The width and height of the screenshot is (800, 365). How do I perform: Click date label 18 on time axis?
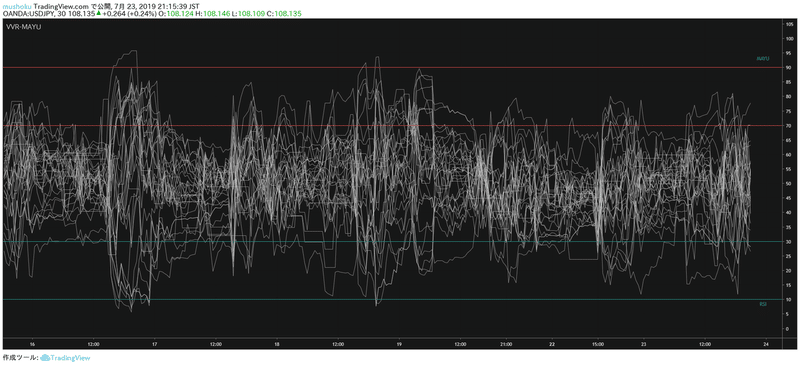pyautogui.click(x=277, y=345)
